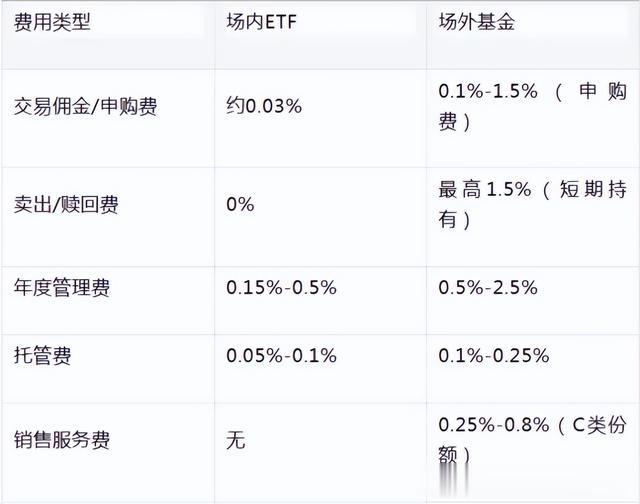Select the 0.1%-0.25% custody fee cell
This screenshot has height=504, width=640.
[x=494, y=356]
